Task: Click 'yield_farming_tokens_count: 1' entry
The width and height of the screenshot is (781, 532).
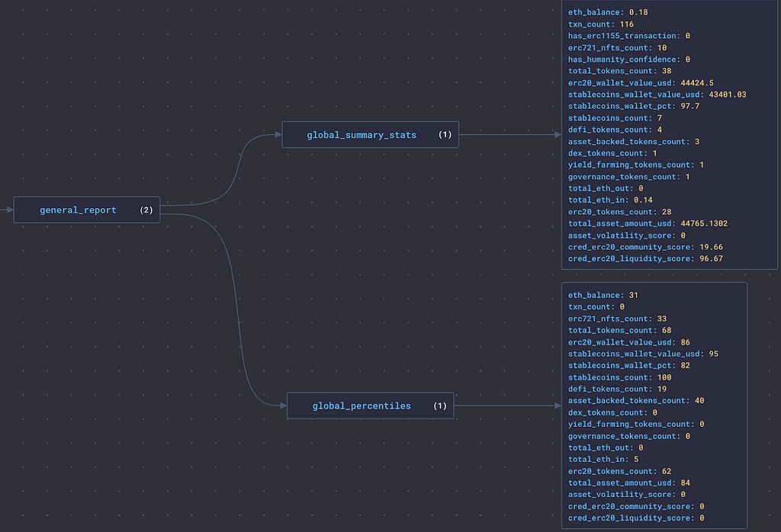Action: [x=636, y=165]
